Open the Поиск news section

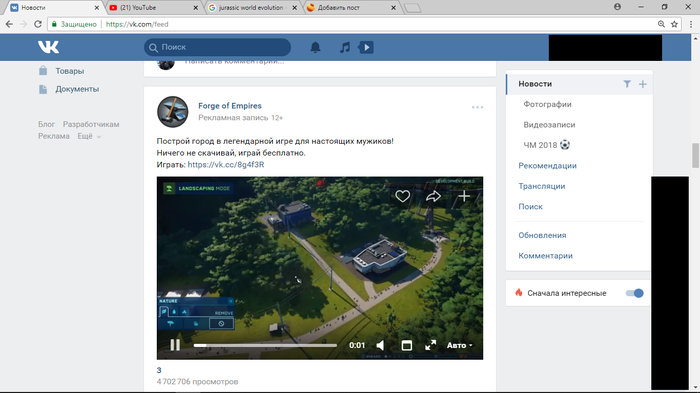(x=530, y=207)
